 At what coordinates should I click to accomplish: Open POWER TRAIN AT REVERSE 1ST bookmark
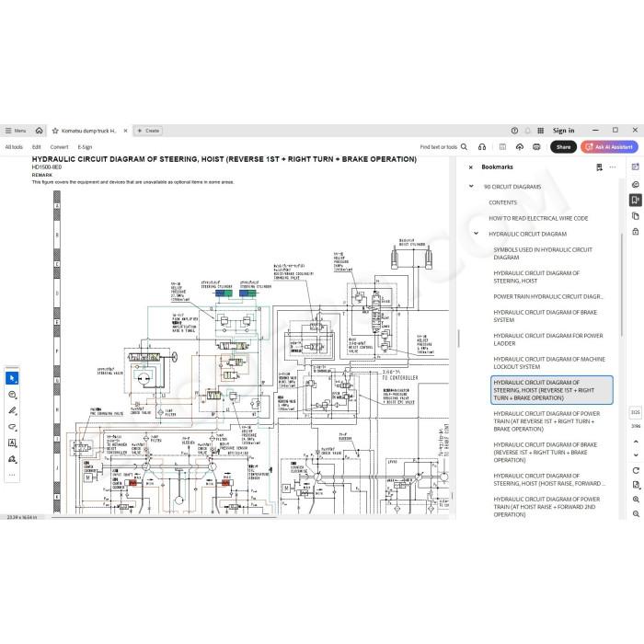pyautogui.click(x=546, y=421)
